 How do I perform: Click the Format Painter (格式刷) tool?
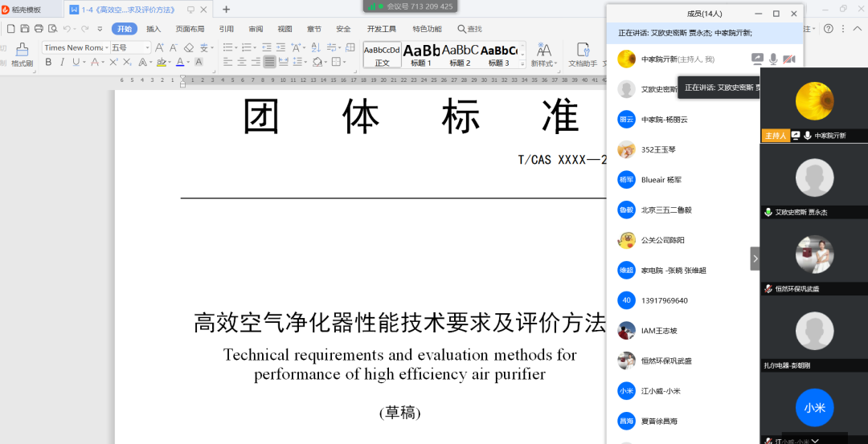coord(22,54)
